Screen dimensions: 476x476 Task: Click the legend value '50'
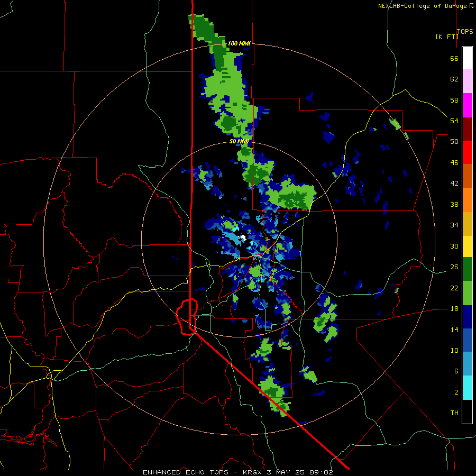(x=454, y=141)
